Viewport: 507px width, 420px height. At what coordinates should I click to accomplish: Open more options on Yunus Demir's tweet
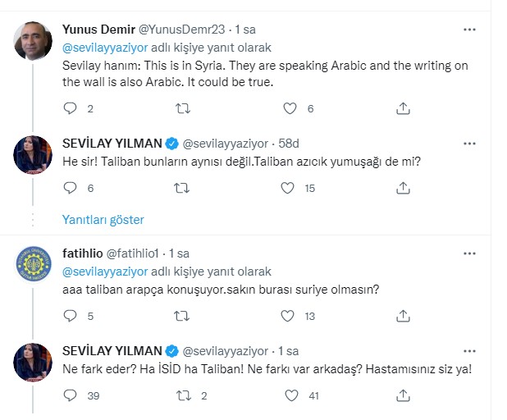469,30
